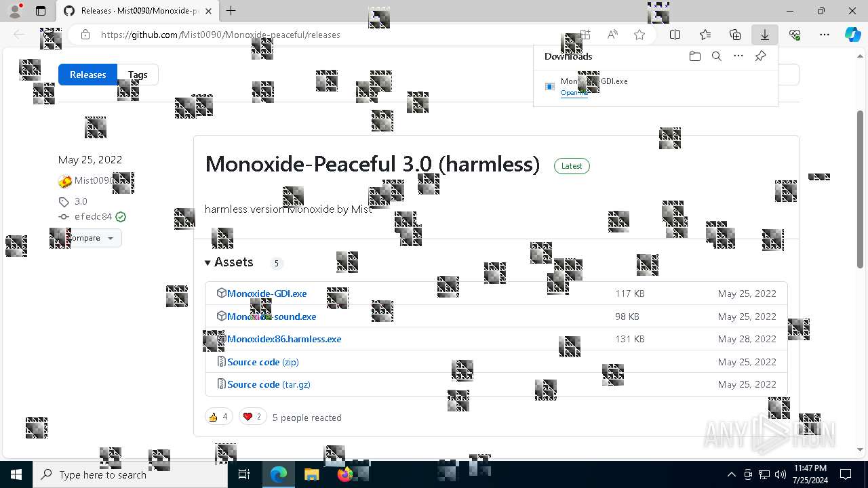Open file link under Monoxide-GDI.exe download

click(574, 93)
